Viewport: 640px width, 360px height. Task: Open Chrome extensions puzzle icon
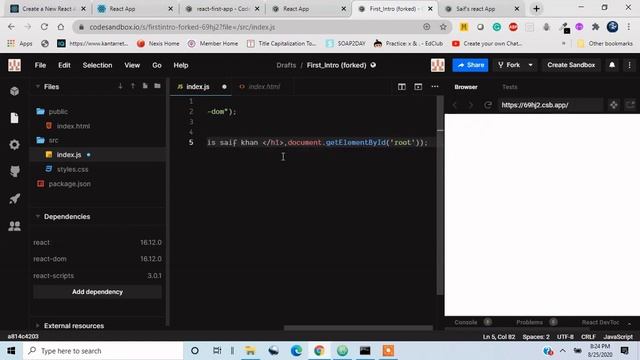[596, 27]
